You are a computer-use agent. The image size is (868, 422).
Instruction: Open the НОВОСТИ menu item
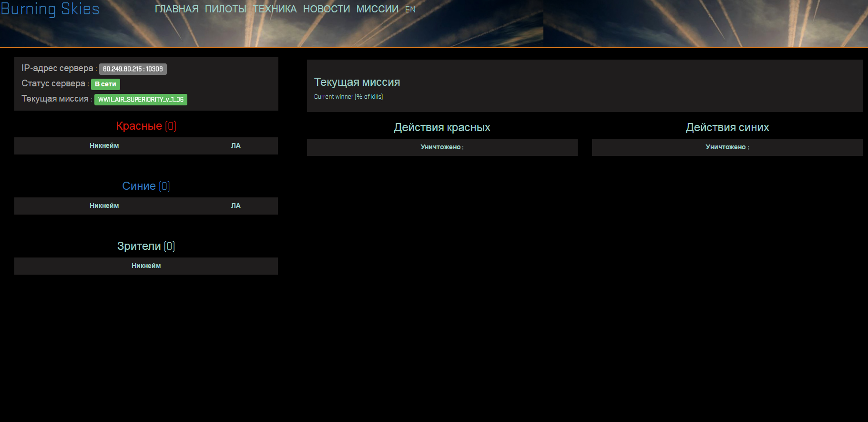coord(327,9)
